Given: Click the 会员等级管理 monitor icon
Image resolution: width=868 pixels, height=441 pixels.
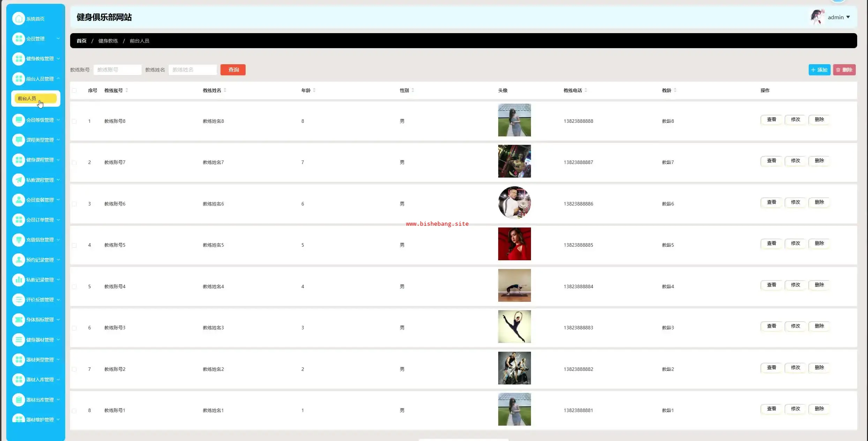Looking at the screenshot, I should (x=18, y=120).
